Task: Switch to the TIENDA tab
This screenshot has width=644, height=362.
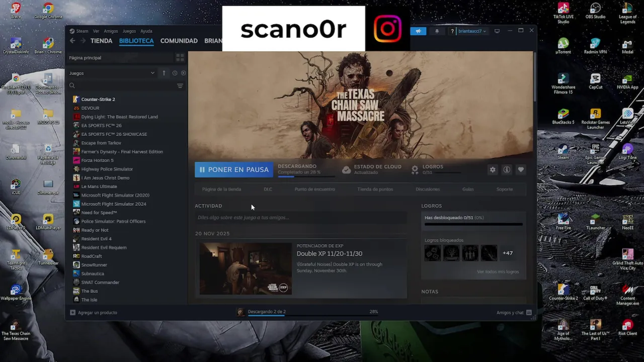Action: [101, 41]
